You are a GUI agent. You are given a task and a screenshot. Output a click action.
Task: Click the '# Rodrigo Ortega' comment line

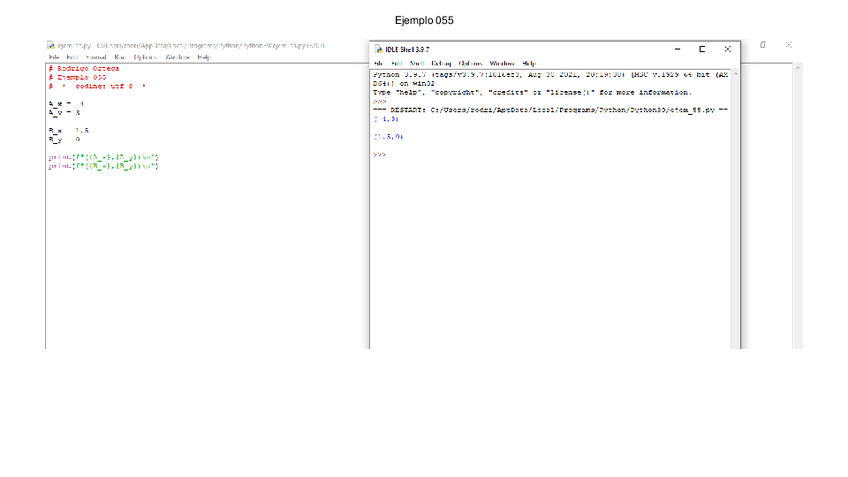pos(84,69)
